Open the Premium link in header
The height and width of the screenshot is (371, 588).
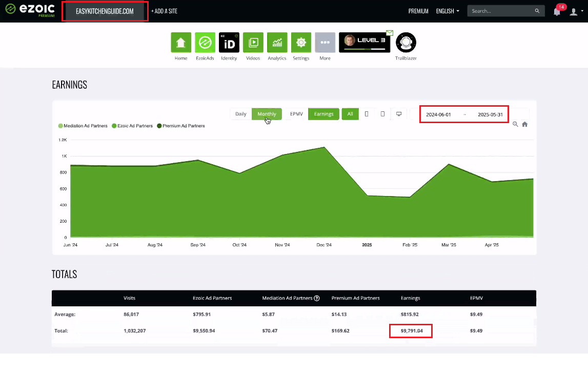[418, 11]
